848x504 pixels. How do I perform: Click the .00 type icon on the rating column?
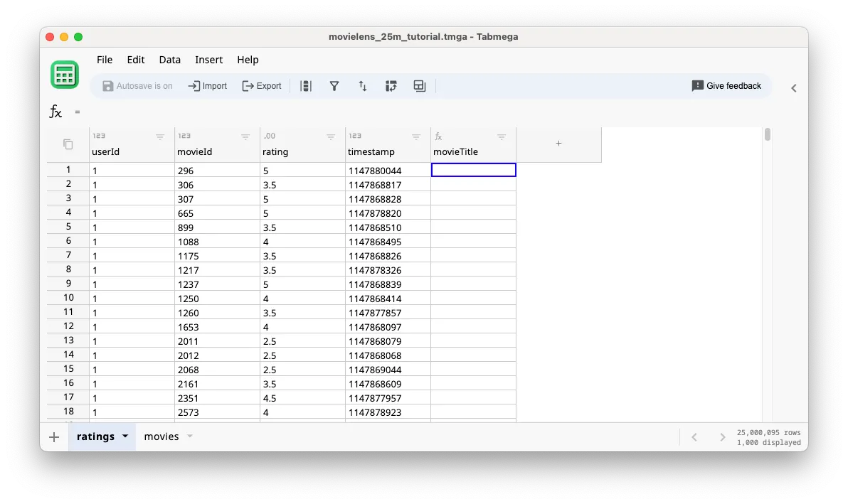(270, 136)
